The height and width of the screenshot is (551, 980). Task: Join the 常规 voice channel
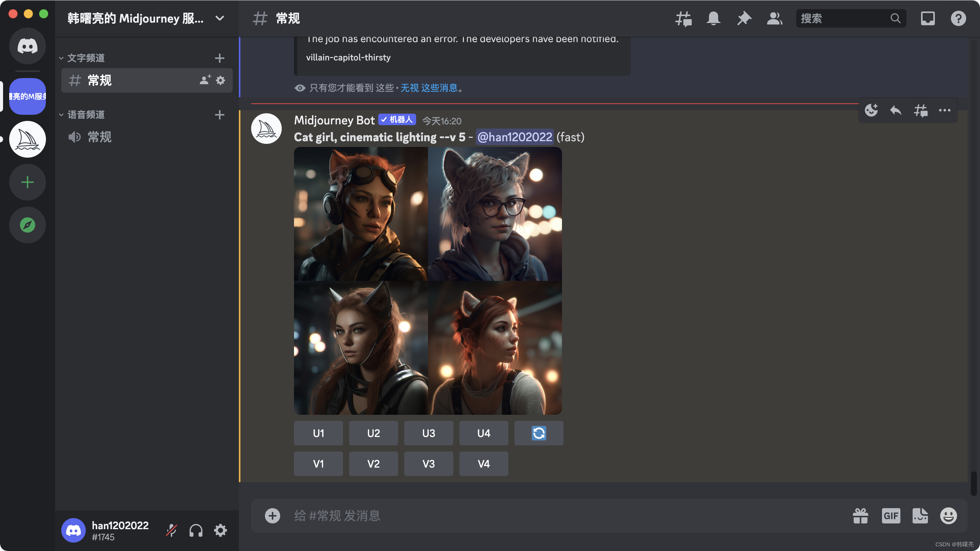(x=100, y=137)
